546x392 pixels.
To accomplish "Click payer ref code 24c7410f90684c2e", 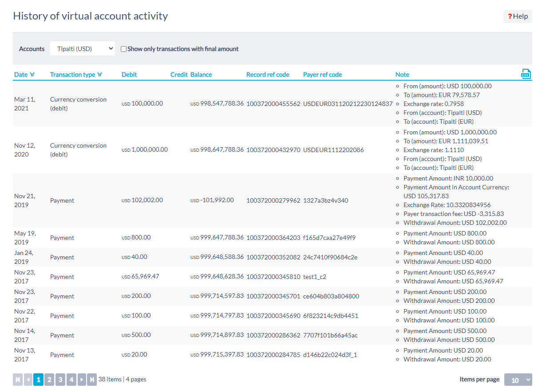I will (330, 257).
